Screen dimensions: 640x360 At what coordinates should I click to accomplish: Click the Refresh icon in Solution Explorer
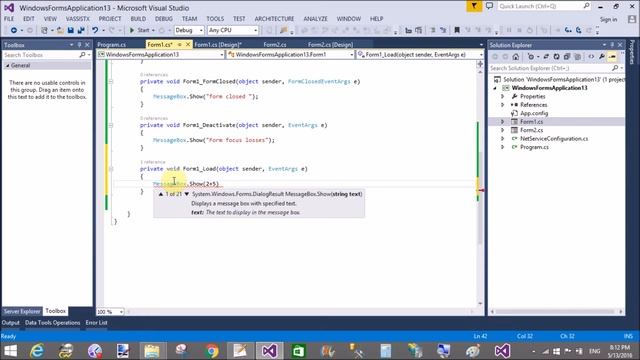pos(556,57)
